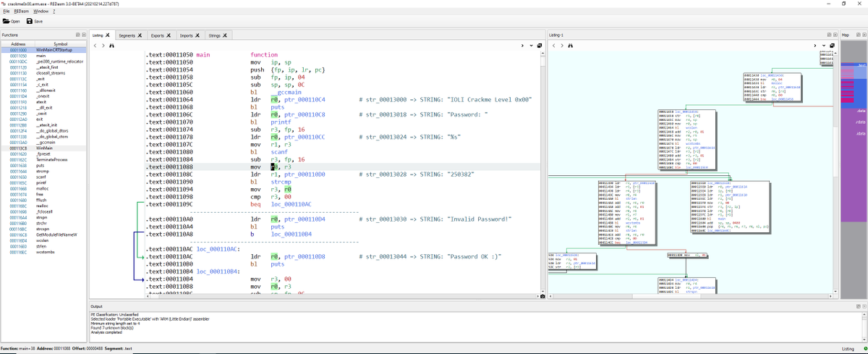Screen dimensions: 868x354
Task: Open the Listing-1 toolbar chevron dropdown
Action: point(823,46)
